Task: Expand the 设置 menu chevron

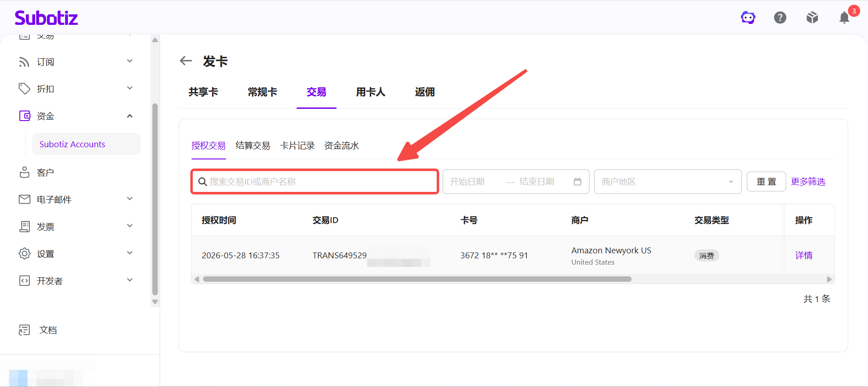Action: tap(130, 253)
